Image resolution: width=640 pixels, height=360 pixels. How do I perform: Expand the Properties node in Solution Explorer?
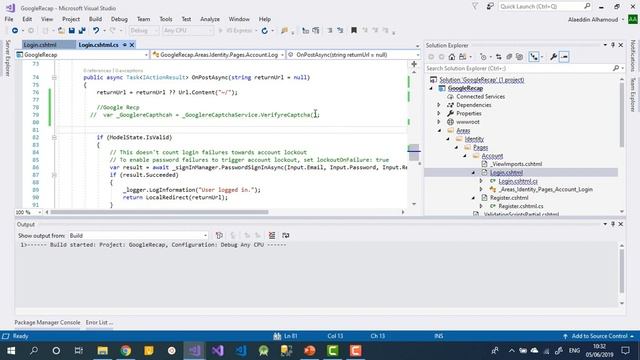click(439, 113)
